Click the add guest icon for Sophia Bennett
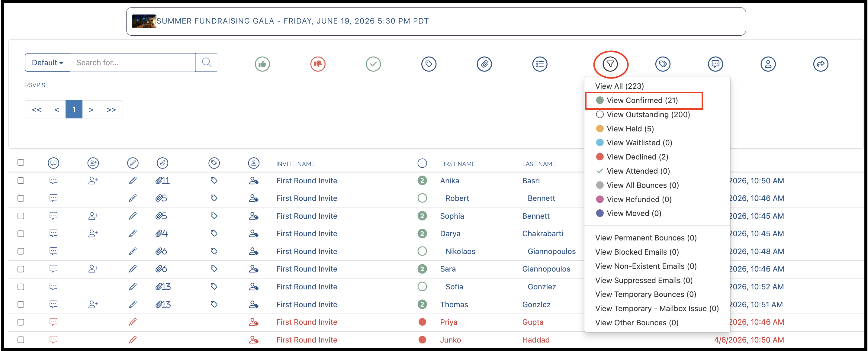The height and width of the screenshot is (351, 868). click(93, 216)
